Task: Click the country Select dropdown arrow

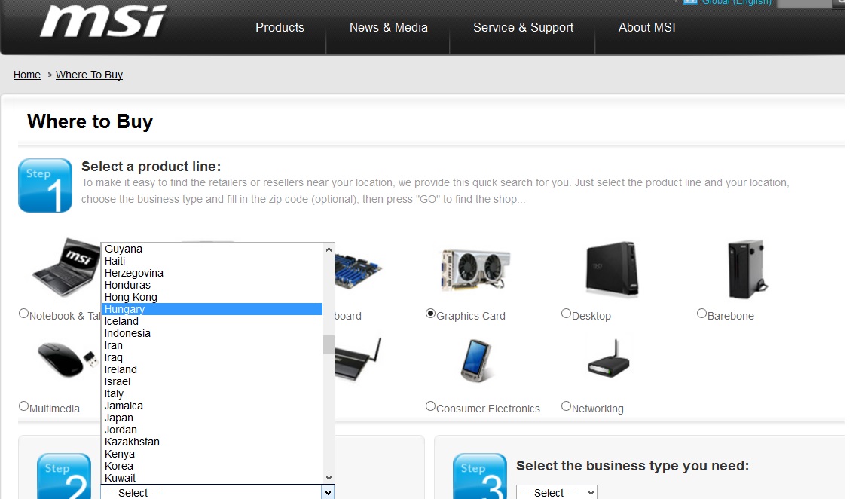Action: (329, 492)
